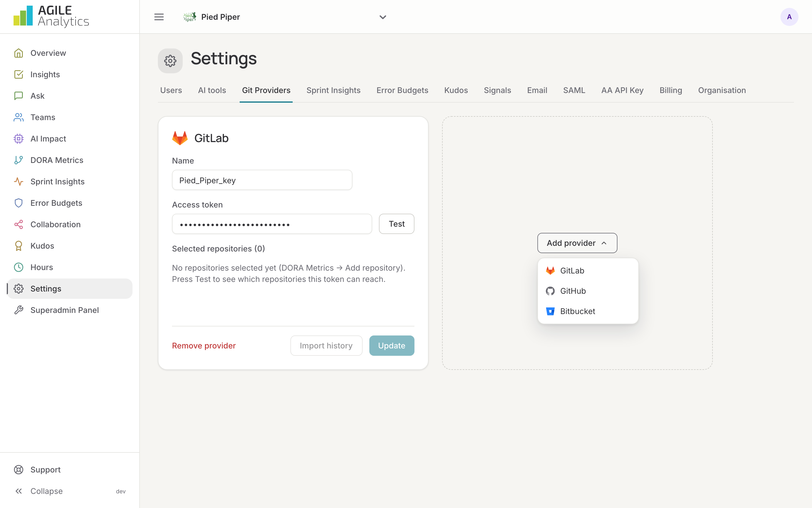Click the DORA Metrics branch icon
This screenshot has height=508, width=812.
[x=19, y=160]
